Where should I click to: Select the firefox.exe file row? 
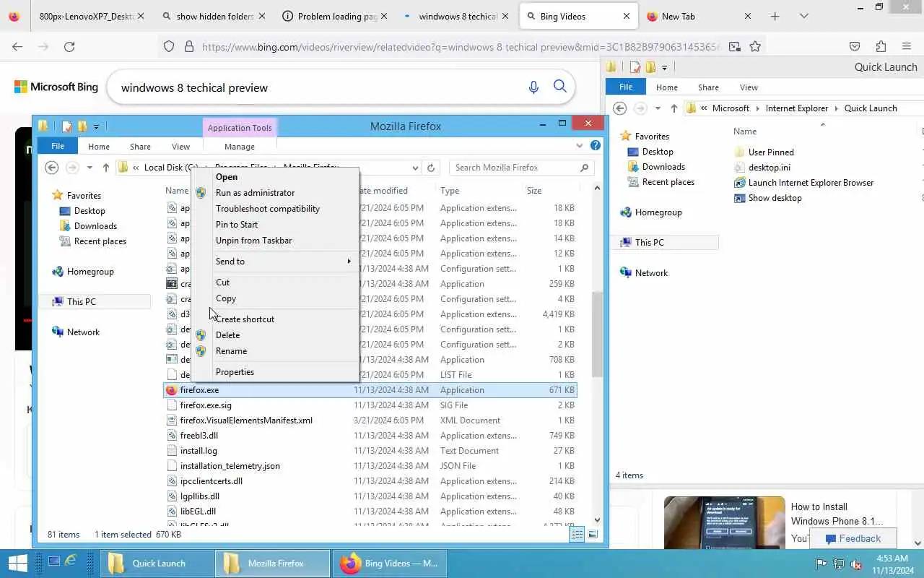click(x=370, y=390)
